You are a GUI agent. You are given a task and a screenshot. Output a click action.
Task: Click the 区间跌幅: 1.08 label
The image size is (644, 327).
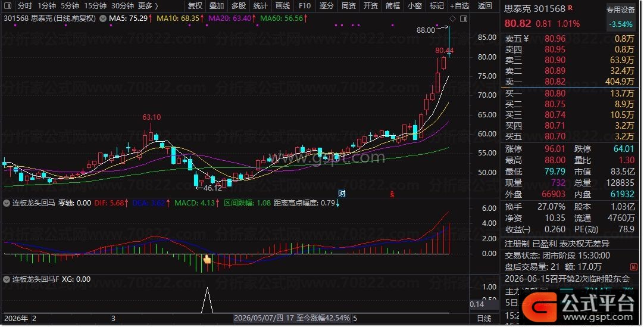[247, 203]
